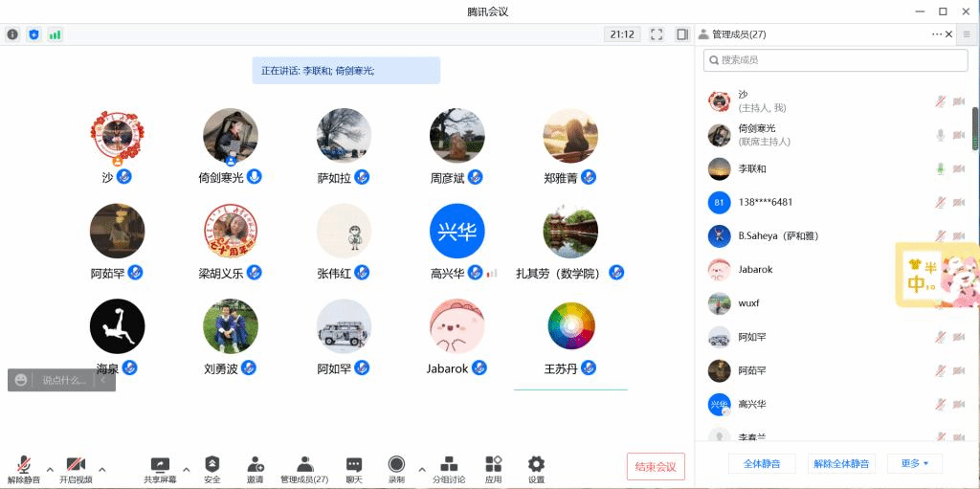The width and height of the screenshot is (980, 489).
Task: Unmute microphone with 解除静音
Action: pyautogui.click(x=24, y=468)
